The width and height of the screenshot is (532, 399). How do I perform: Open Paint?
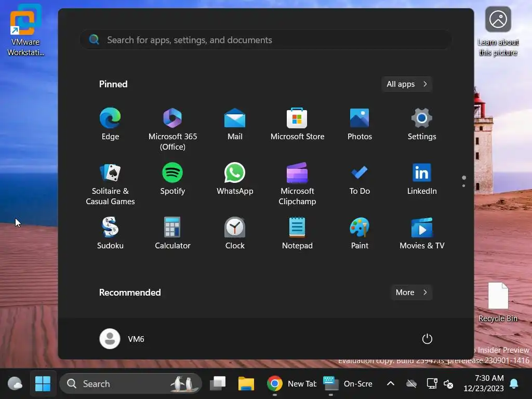(360, 233)
